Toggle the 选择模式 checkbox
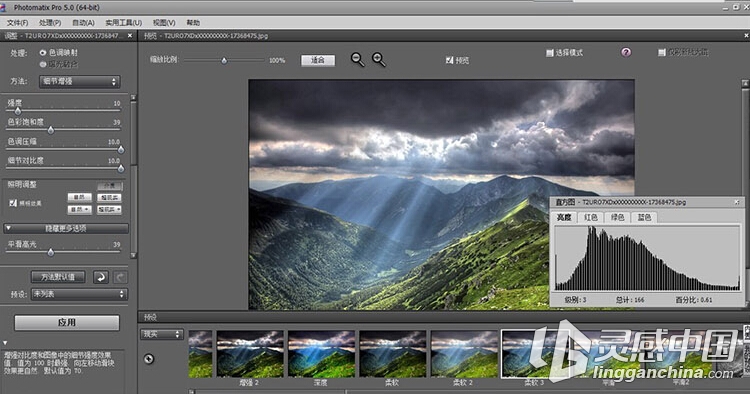Screen dimensions: 750x394 click(x=550, y=53)
